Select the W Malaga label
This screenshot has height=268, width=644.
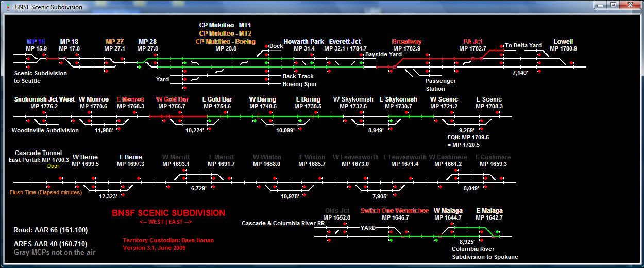click(x=448, y=211)
